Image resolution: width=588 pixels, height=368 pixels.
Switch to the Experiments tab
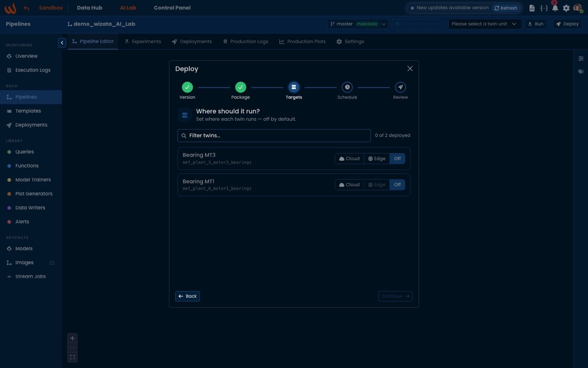point(143,42)
